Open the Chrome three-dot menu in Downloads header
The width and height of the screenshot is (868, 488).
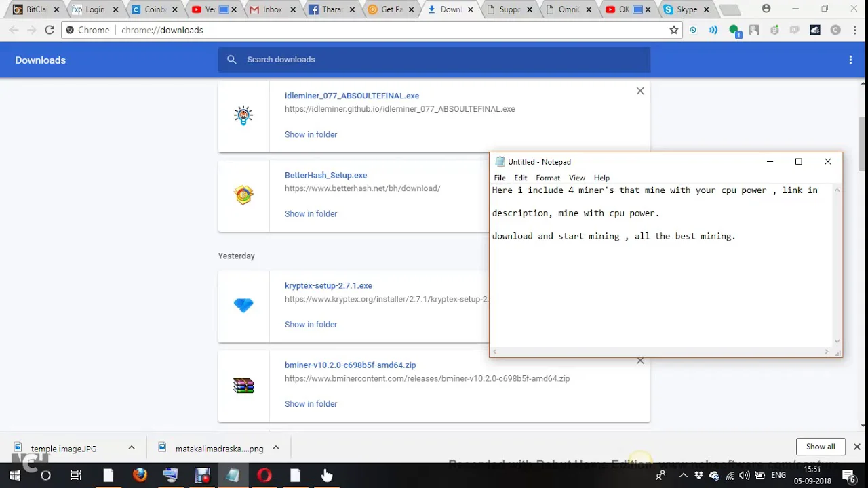850,60
